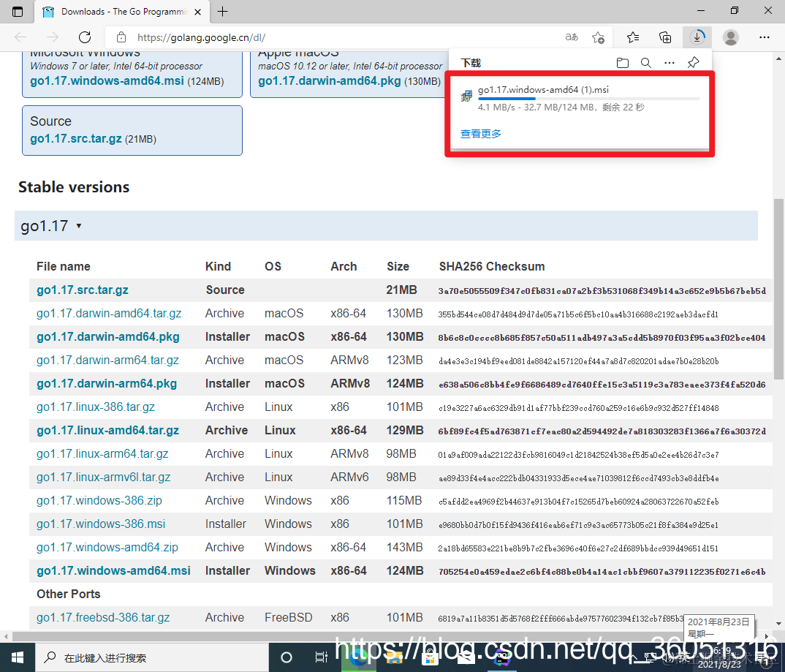Open the Favorites list icon
The height and width of the screenshot is (672, 785).
[633, 37]
